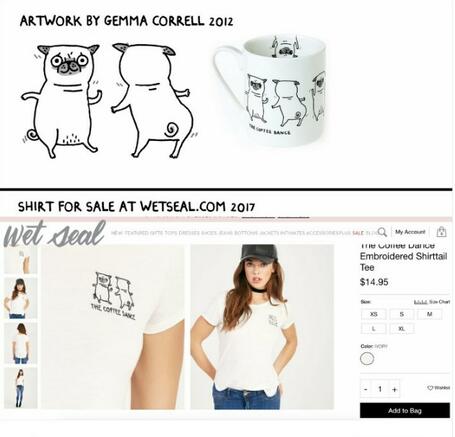This screenshot has width=455, height=437.
Task: Open the SALE menu item
Action: click(x=358, y=233)
